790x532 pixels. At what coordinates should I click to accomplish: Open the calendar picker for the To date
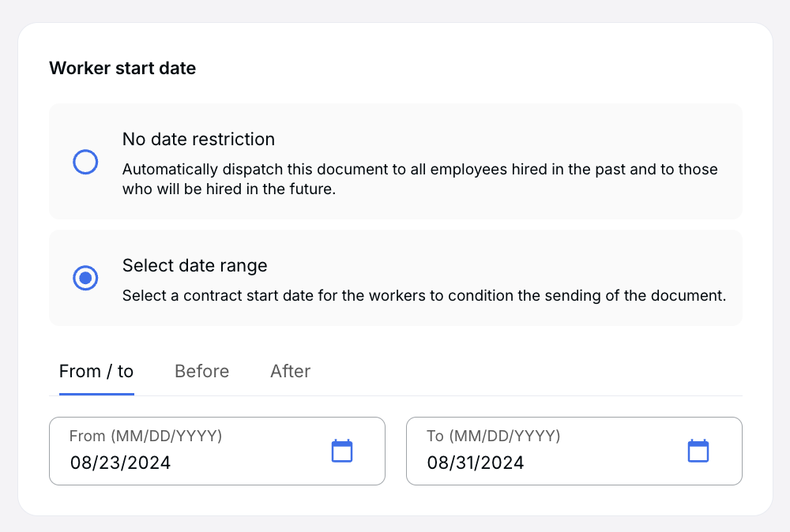(x=698, y=451)
